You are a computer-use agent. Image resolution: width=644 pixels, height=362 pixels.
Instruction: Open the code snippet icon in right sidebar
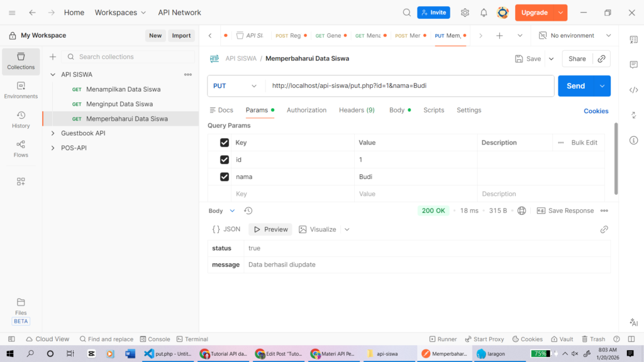coord(633,90)
